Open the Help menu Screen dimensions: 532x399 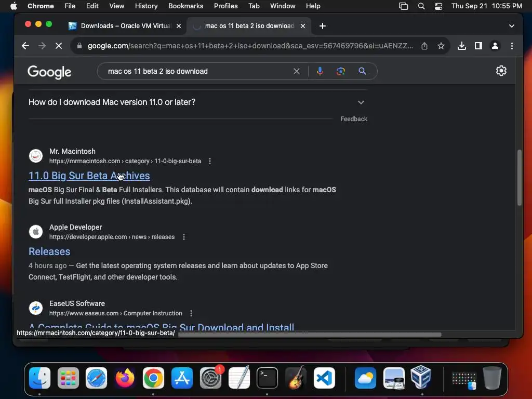[x=313, y=6]
